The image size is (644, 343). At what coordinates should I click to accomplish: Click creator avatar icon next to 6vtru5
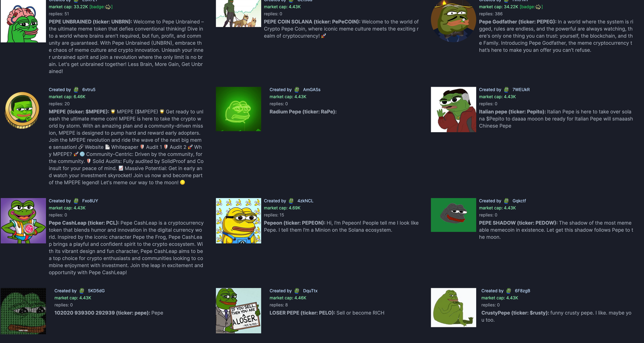pyautogui.click(x=76, y=89)
